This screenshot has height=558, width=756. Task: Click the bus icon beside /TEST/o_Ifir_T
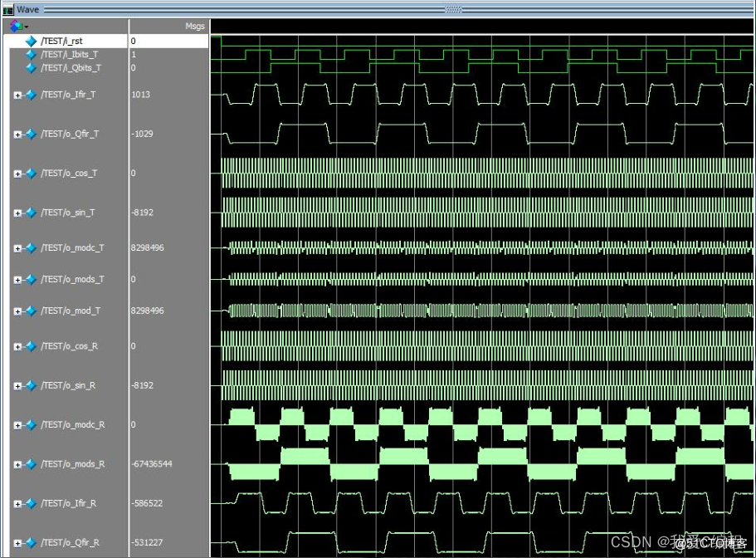click(30, 95)
